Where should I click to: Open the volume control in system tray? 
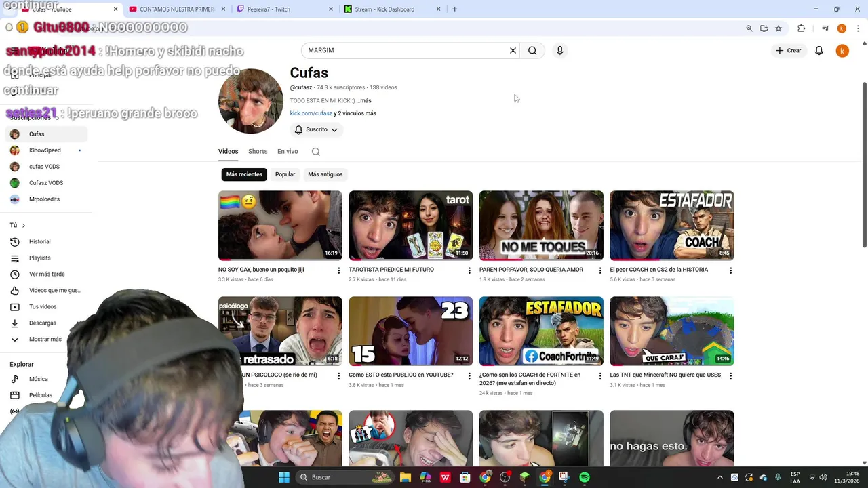825,477
